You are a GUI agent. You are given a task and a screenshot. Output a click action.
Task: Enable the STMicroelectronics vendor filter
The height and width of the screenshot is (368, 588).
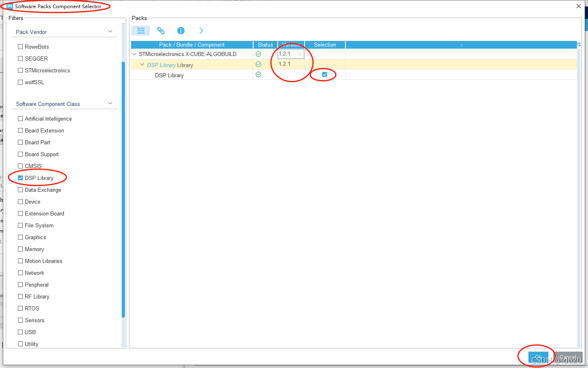point(20,70)
